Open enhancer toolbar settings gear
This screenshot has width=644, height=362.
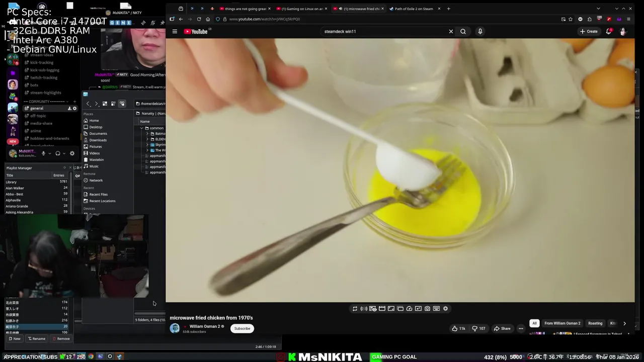coord(445,309)
